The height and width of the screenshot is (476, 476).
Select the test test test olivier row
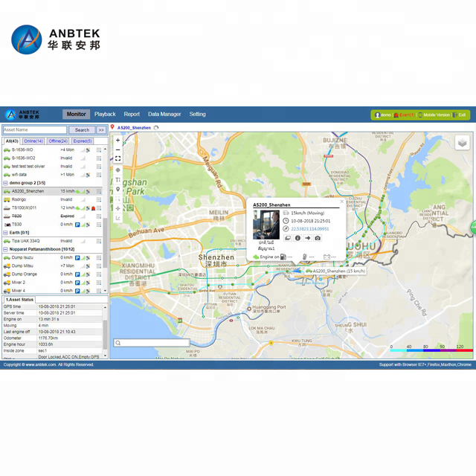pyautogui.click(x=52, y=167)
